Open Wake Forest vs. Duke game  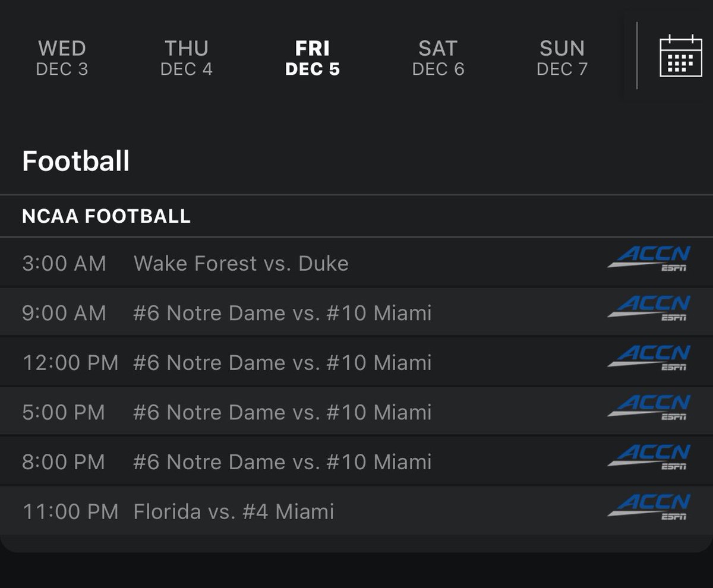241,263
